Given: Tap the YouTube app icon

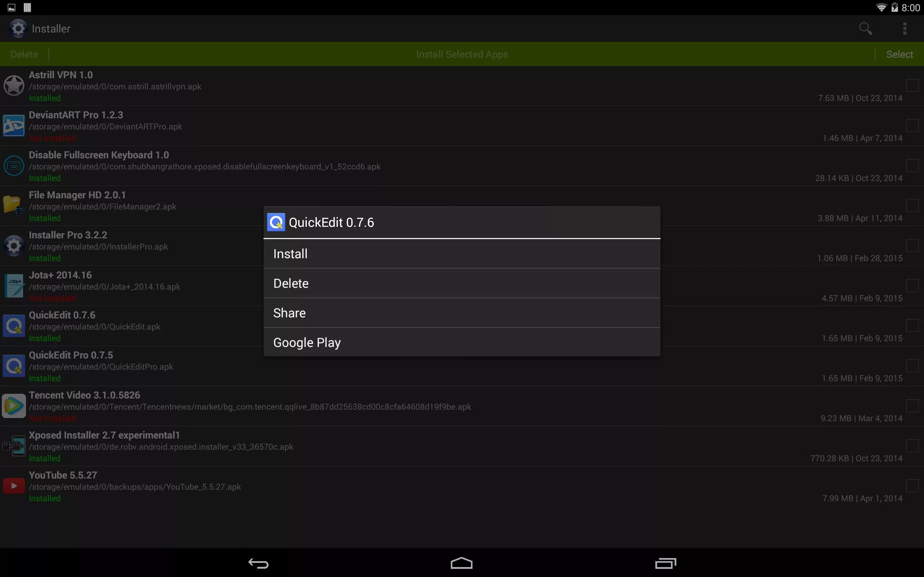Looking at the screenshot, I should point(14,486).
